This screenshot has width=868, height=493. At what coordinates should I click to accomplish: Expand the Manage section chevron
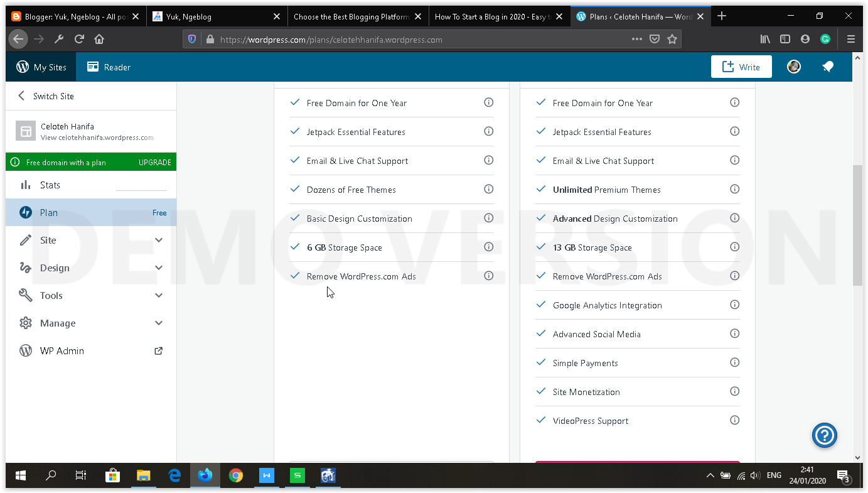pos(159,323)
